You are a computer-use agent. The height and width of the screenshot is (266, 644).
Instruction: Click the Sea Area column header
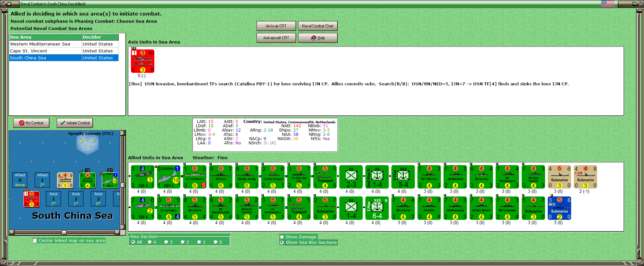click(x=46, y=37)
